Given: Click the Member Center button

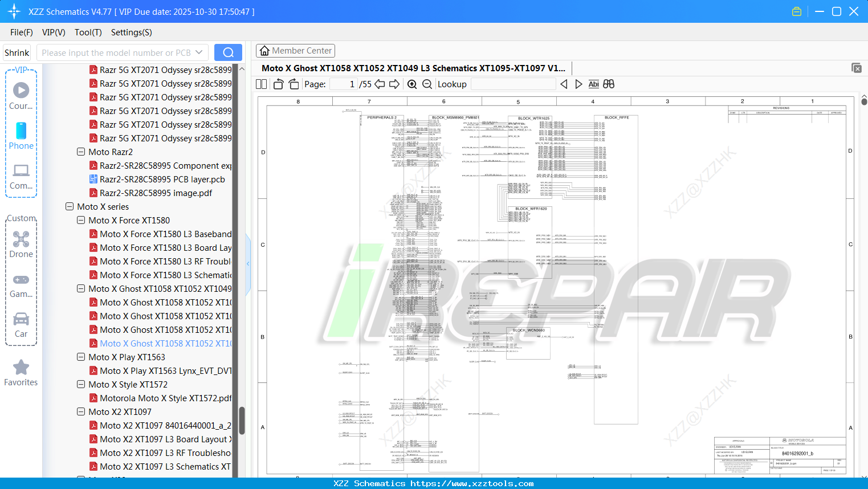Looking at the screenshot, I should (295, 50).
